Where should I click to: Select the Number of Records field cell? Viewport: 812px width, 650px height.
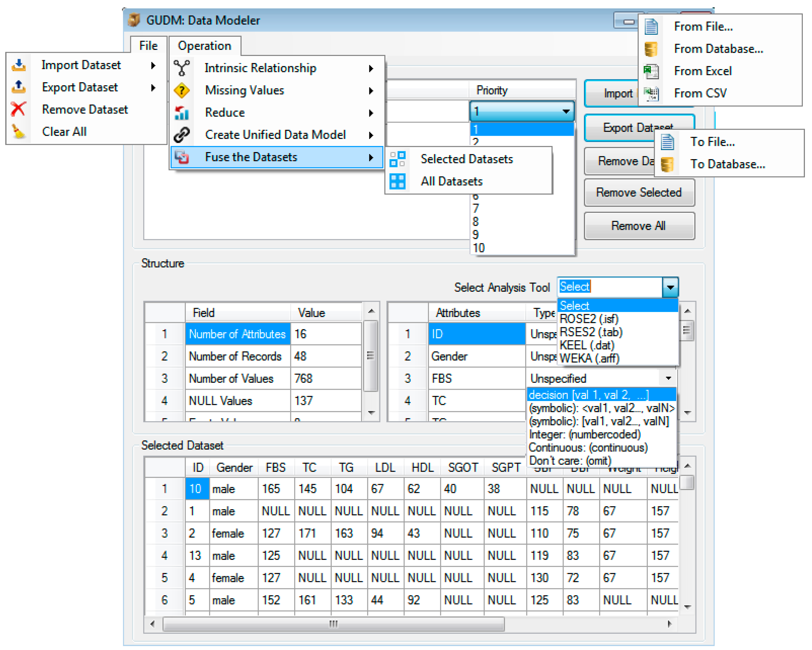pos(238,356)
